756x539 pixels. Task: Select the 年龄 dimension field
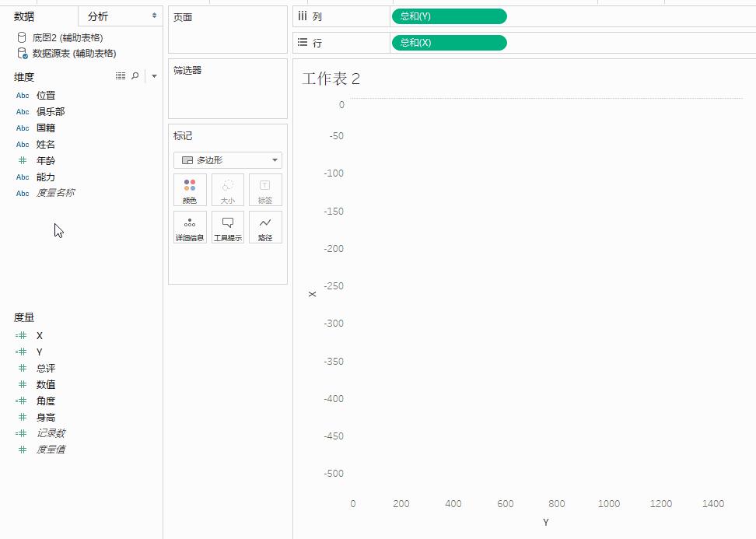pyautogui.click(x=46, y=160)
